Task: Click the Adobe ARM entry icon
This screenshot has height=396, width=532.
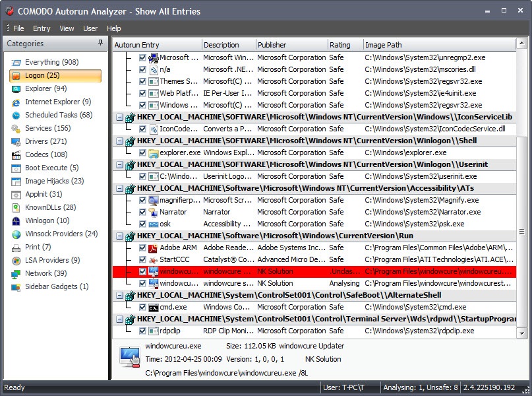Action: pyautogui.click(x=154, y=248)
